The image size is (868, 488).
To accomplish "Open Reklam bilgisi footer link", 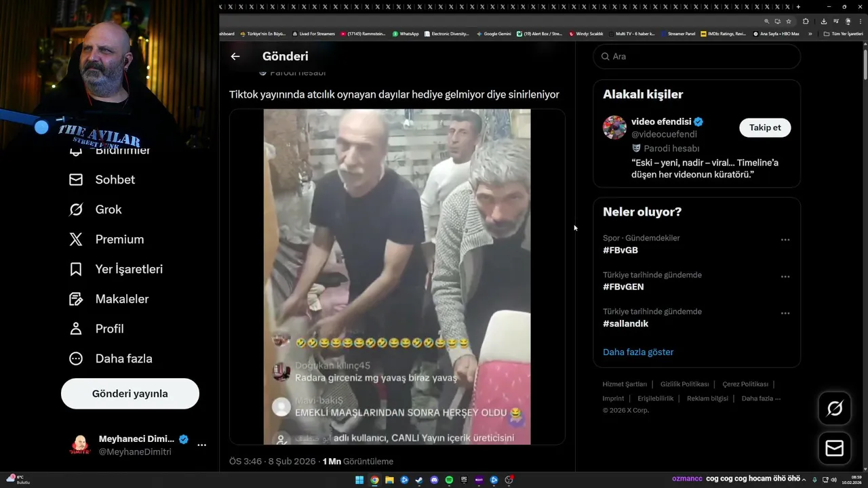I will pyautogui.click(x=707, y=399).
